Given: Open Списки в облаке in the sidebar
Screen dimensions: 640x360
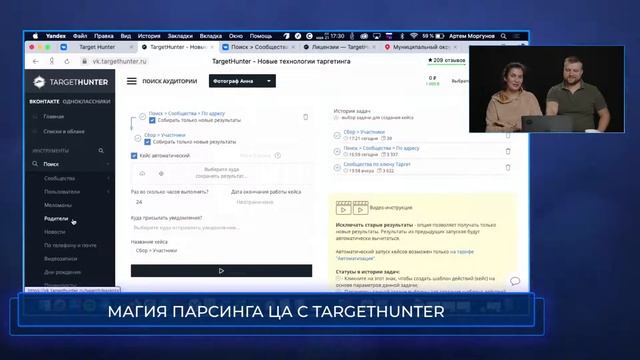Looking at the screenshot, I should click(64, 132).
